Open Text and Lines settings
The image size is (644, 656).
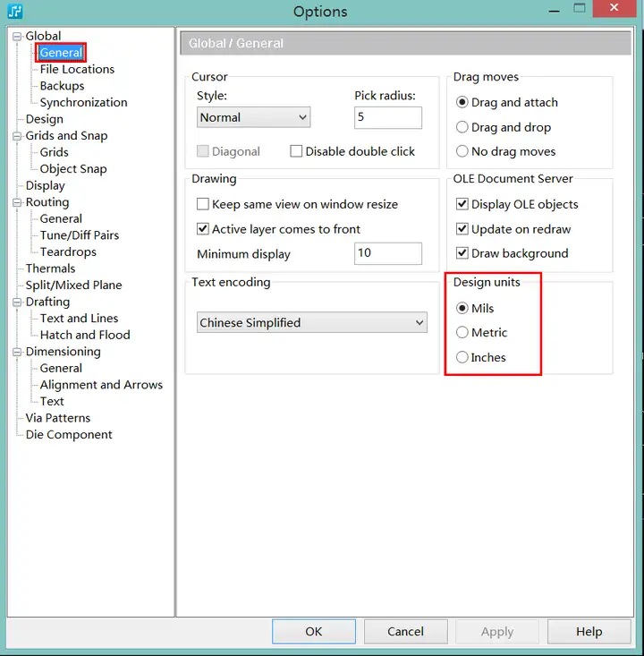[79, 319]
